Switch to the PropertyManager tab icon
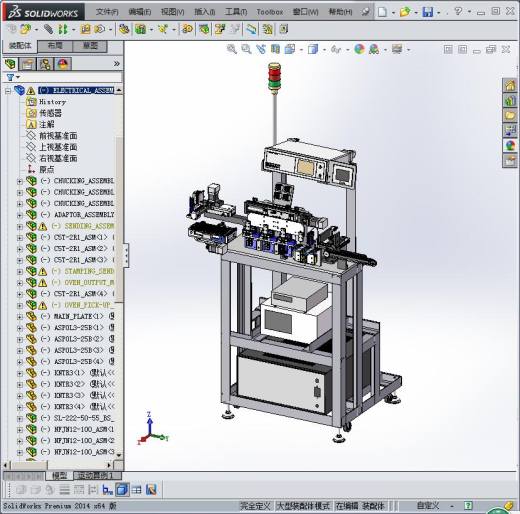Viewport: 520px width, 514px height. pyautogui.click(x=28, y=64)
